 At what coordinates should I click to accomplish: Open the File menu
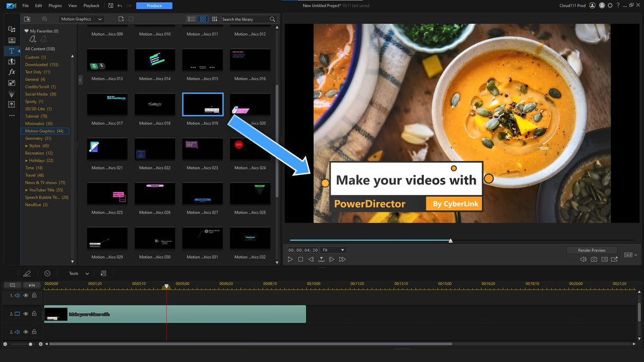[25, 5]
